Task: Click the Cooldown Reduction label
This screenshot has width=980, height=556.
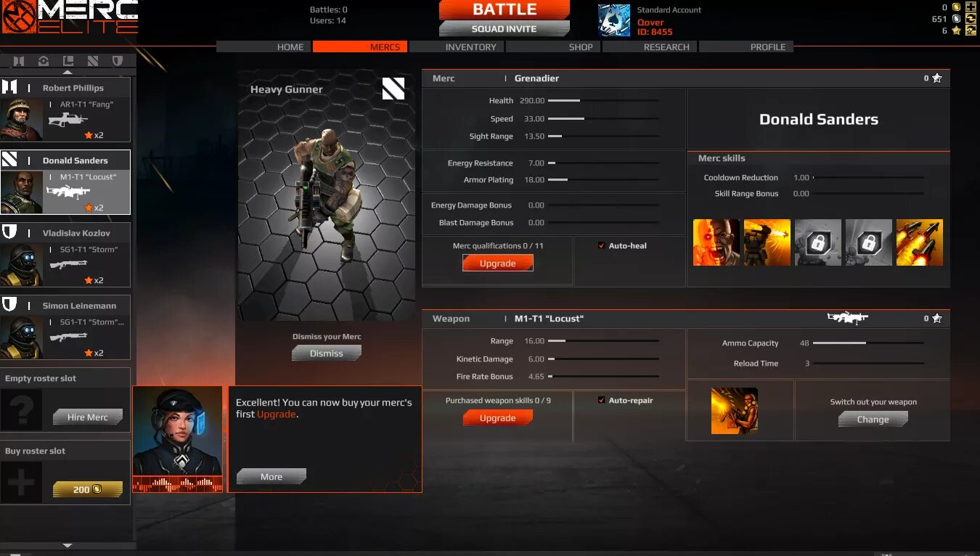Action: click(740, 178)
